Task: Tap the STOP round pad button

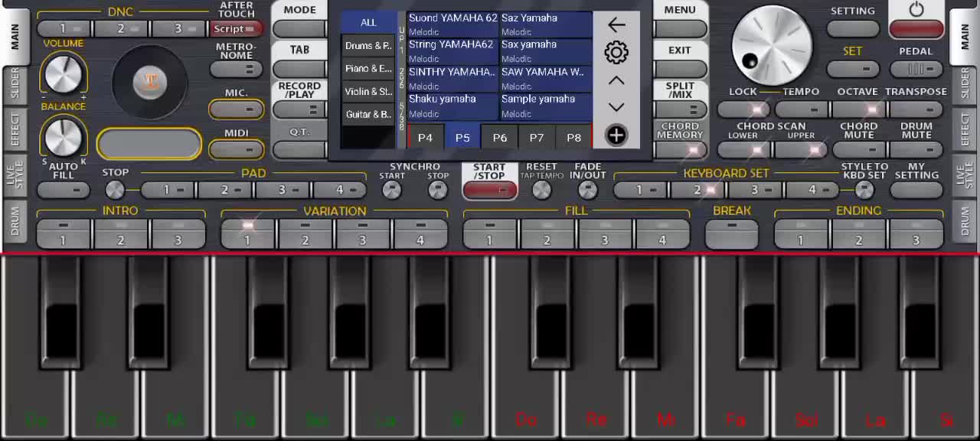Action: 115,189
